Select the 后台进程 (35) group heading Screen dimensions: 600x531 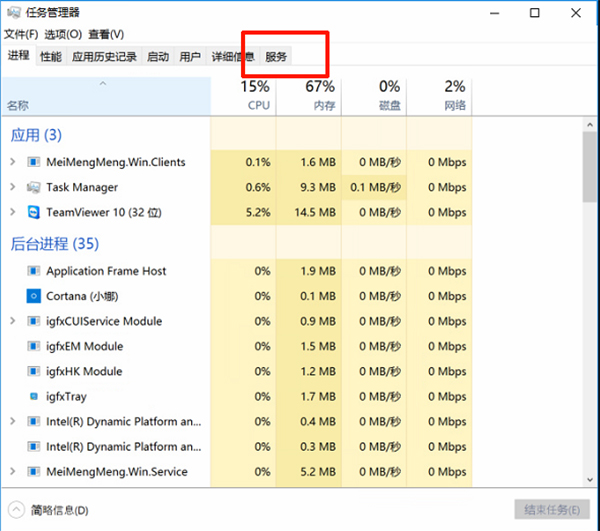click(x=54, y=244)
